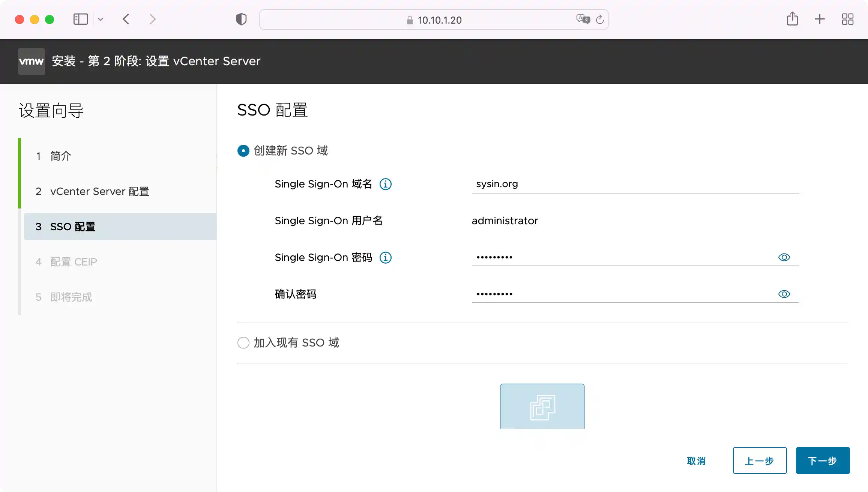Show the Single Sign-On 密码 with eye icon
This screenshot has height=492, width=868.
(x=784, y=257)
